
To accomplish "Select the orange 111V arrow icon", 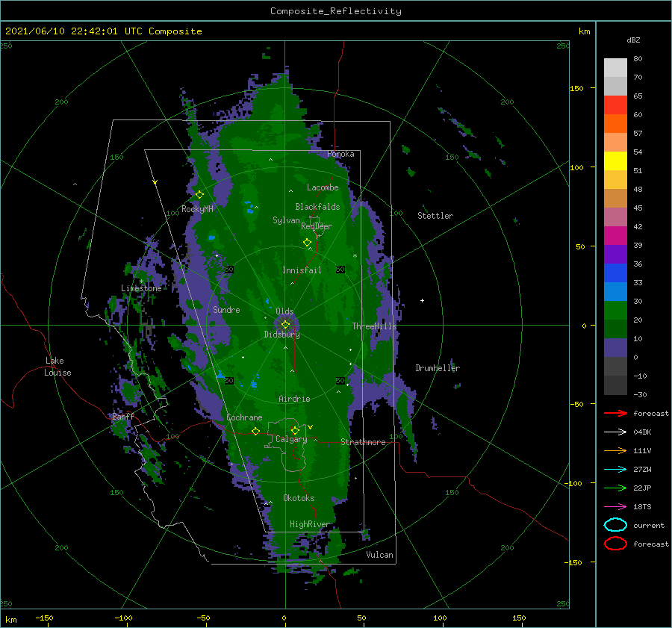I will pos(615,450).
